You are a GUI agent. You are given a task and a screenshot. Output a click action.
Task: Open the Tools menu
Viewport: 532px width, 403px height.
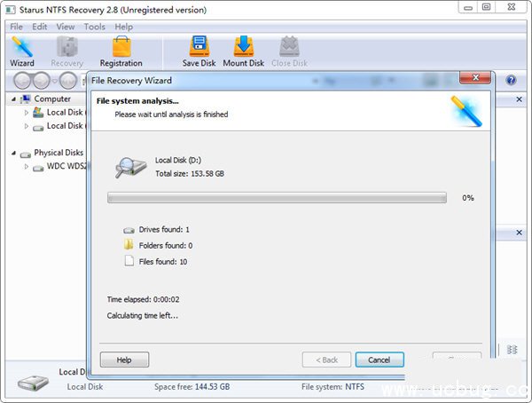(x=94, y=27)
